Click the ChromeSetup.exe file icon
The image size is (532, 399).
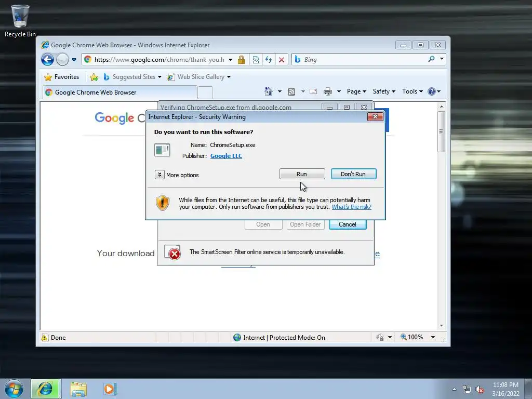point(162,150)
